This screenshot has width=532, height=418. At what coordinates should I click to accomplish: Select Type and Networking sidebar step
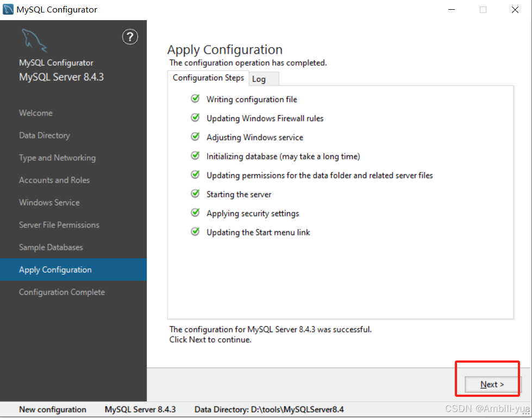coord(58,157)
